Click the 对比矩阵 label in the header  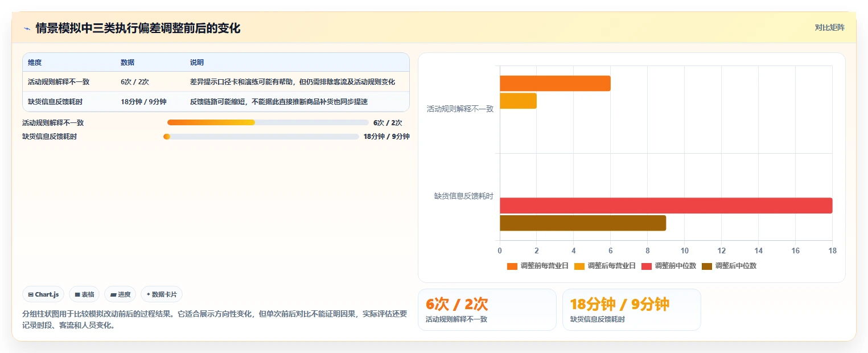pos(829,27)
